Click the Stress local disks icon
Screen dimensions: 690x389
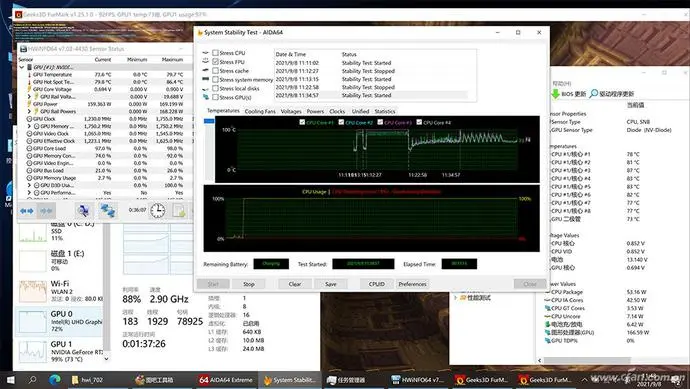click(206, 88)
